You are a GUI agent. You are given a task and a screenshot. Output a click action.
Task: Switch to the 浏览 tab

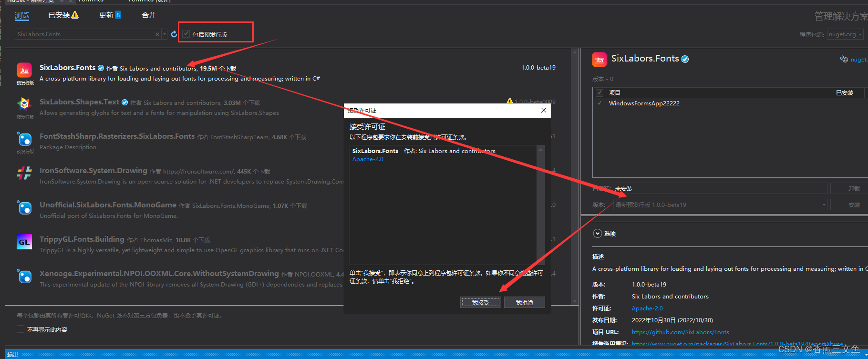pos(22,15)
